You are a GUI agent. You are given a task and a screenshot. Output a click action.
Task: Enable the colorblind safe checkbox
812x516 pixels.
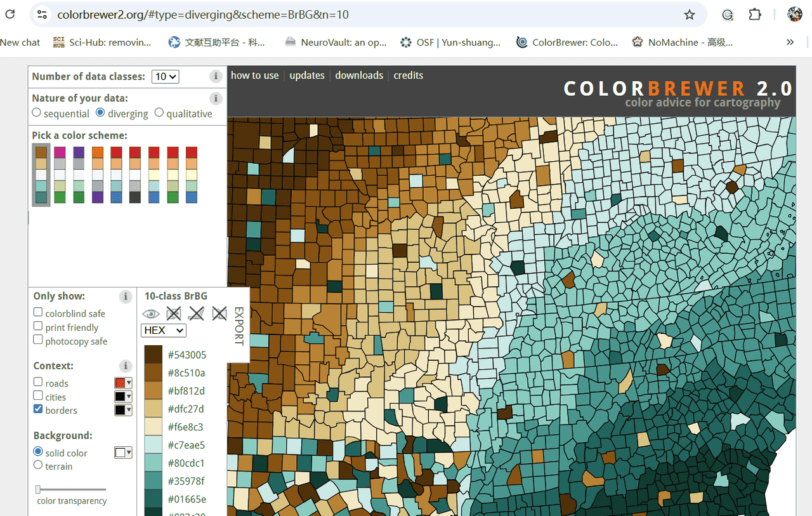coord(38,312)
